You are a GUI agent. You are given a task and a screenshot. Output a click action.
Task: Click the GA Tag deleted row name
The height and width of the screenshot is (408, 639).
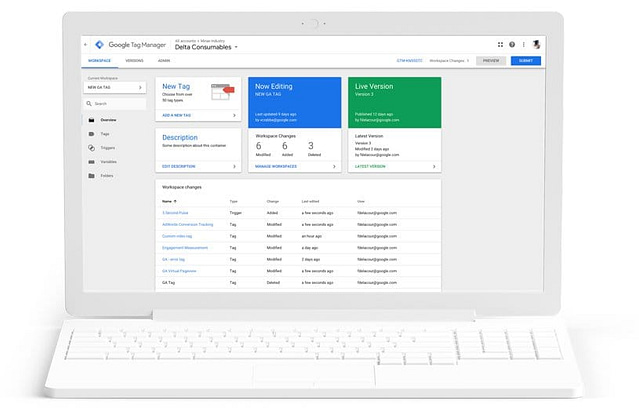pos(168,282)
